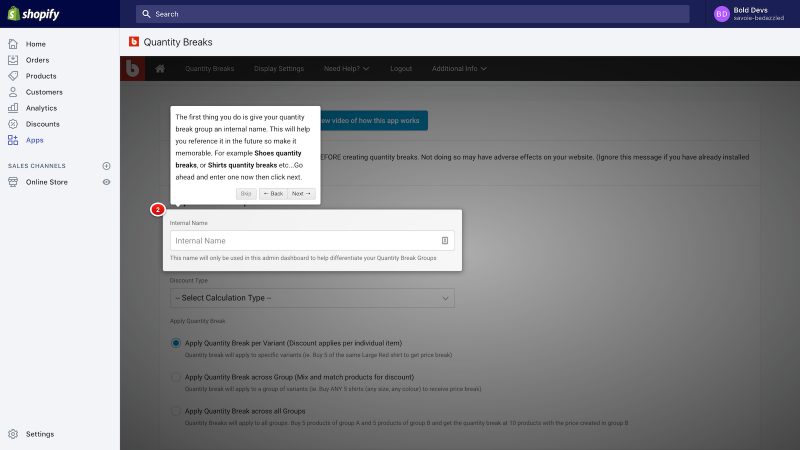Open the Bold app home icon
800x450 pixels.
tap(160, 69)
